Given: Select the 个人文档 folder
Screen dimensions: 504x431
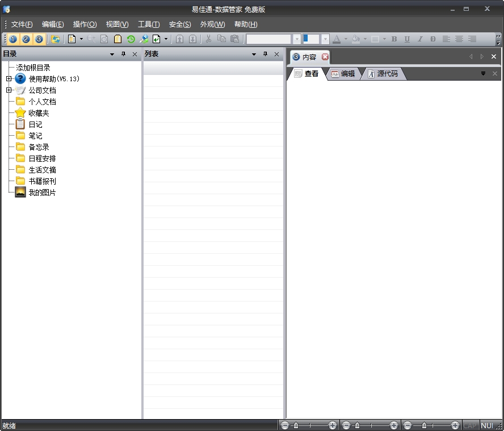Looking at the screenshot, I should click(42, 102).
